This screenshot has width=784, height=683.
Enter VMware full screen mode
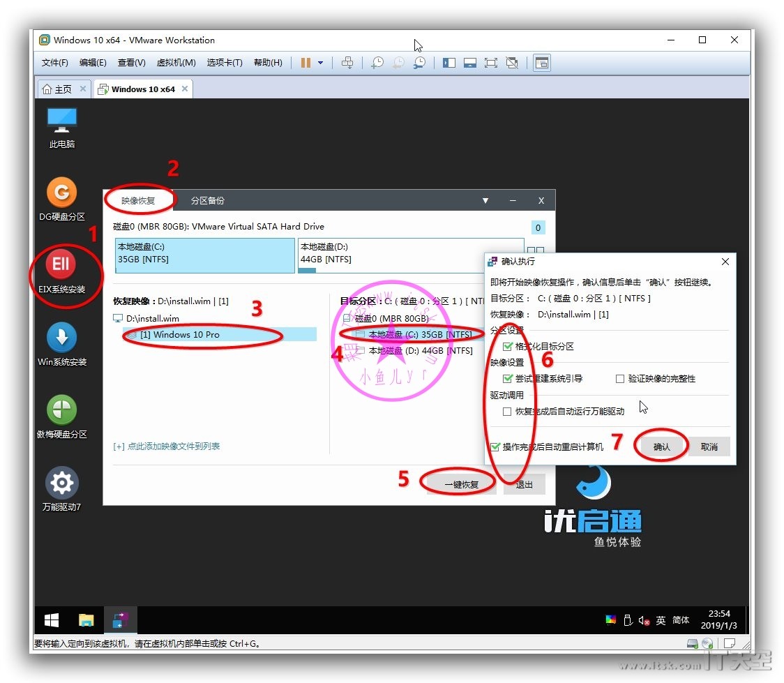491,63
